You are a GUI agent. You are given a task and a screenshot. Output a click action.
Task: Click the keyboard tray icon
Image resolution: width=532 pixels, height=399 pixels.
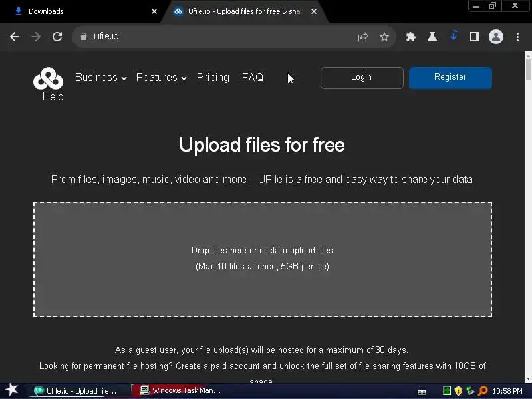[422, 392]
